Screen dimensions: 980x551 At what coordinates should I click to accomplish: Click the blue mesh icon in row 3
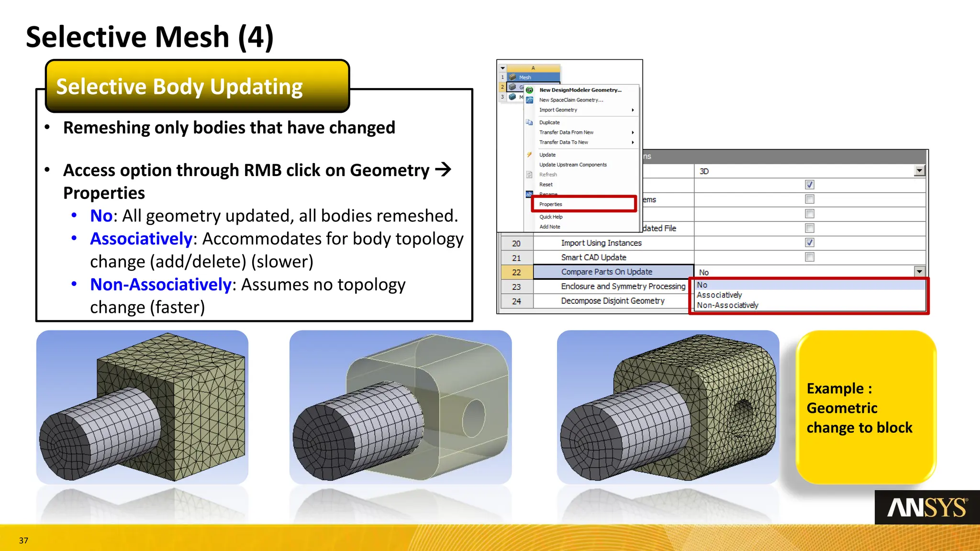coord(512,97)
